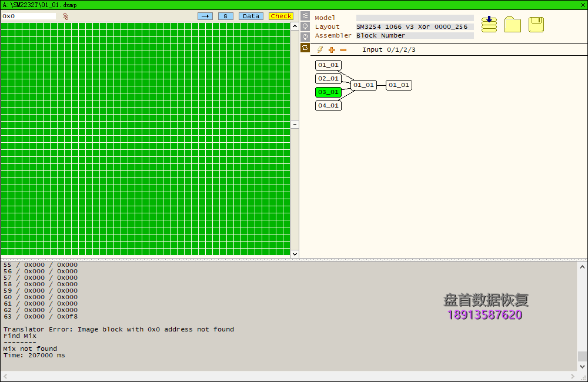The height and width of the screenshot is (382, 588).
Task: Click the blue Data button
Action: (x=251, y=16)
